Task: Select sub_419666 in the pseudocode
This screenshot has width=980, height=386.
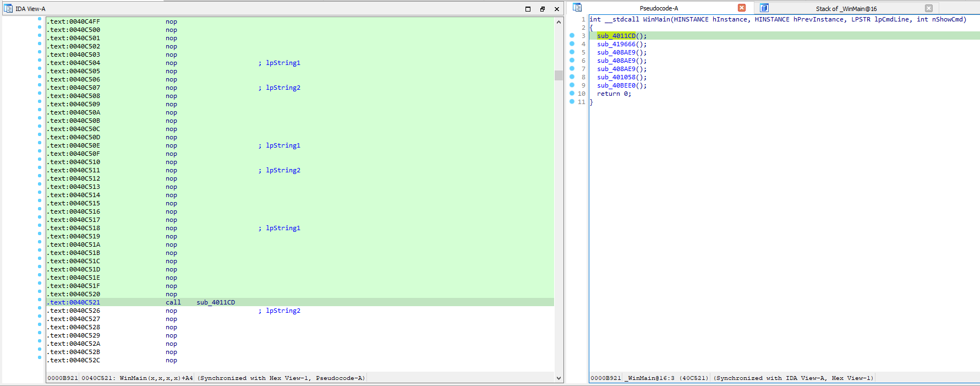Action: click(x=616, y=44)
